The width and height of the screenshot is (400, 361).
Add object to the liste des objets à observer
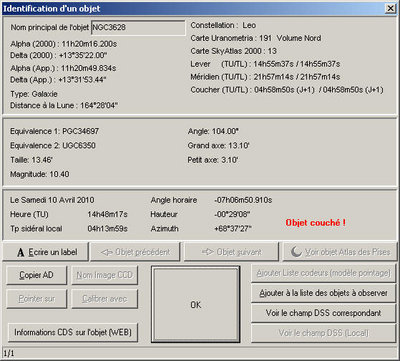[323, 293]
